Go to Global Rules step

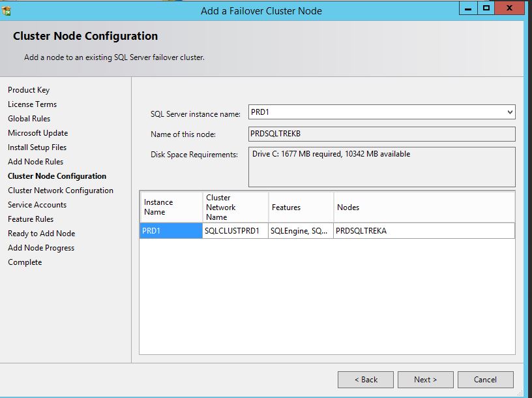click(29, 119)
